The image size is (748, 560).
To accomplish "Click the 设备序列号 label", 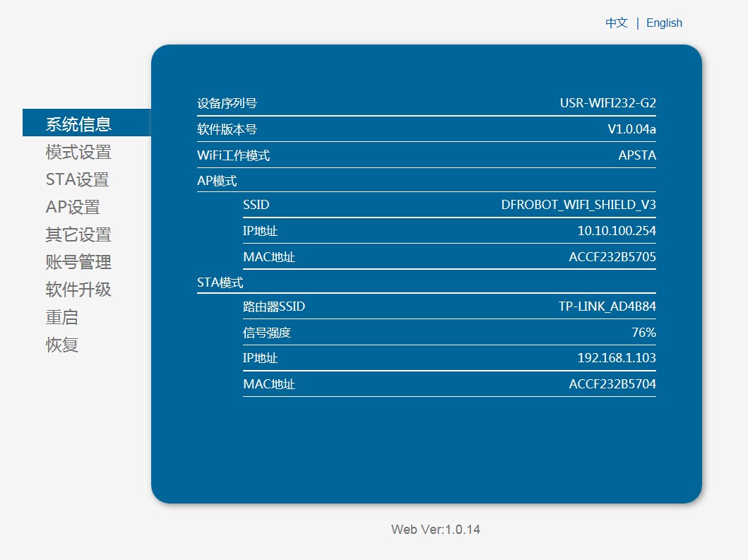I will tap(227, 103).
